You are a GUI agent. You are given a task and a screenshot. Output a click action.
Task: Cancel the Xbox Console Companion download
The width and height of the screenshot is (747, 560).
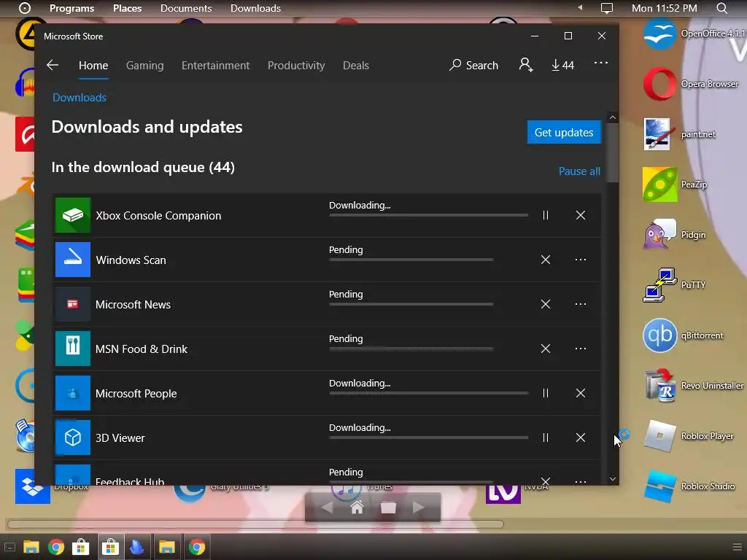click(x=580, y=215)
